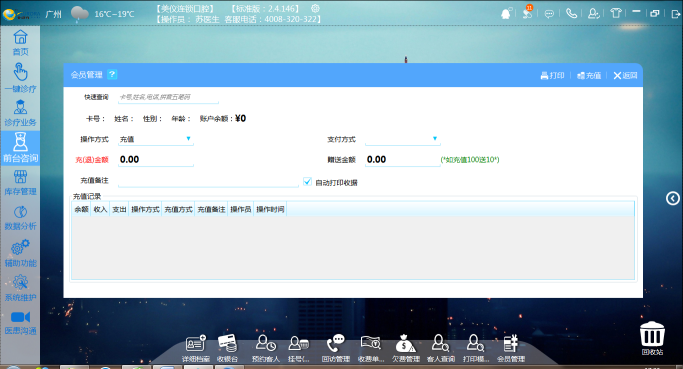Open 会员管理 from the bottom dock

coord(511,349)
